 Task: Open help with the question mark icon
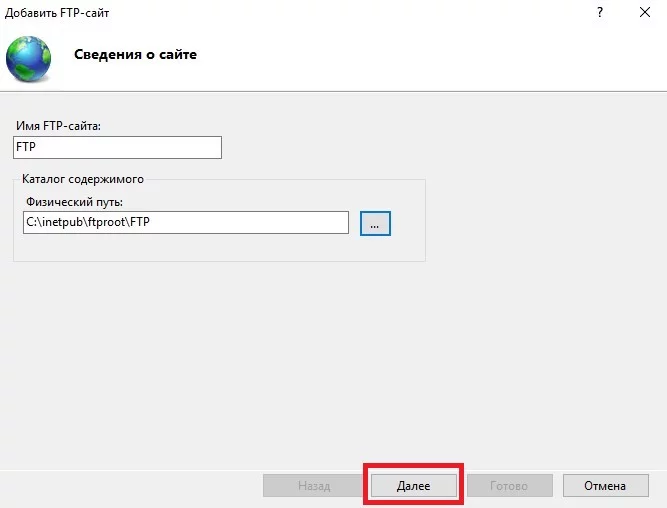600,12
